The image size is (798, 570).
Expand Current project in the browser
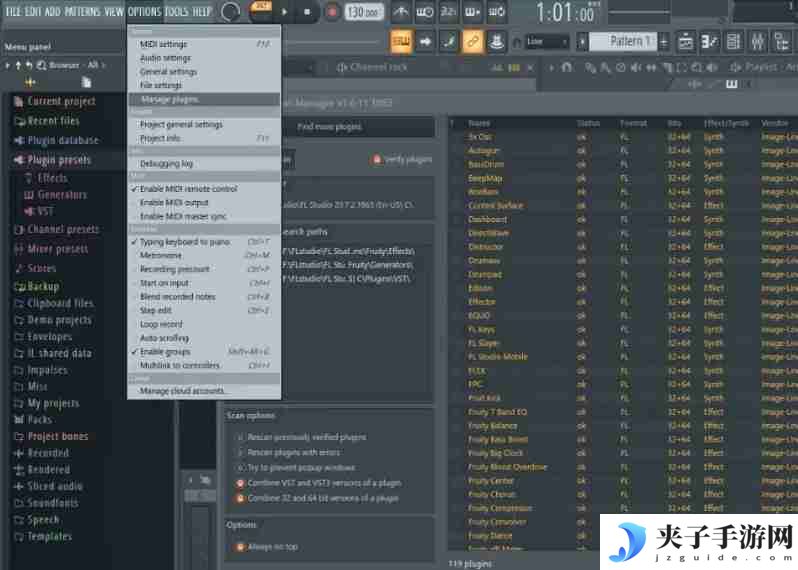[x=55, y=101]
